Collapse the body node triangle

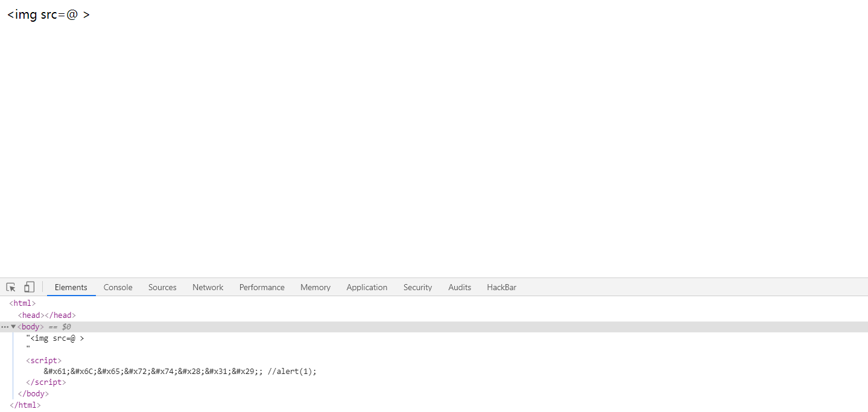(x=13, y=327)
